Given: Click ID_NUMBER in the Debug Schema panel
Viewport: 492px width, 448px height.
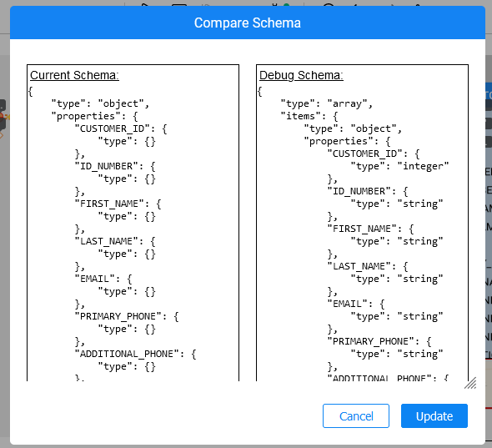Looking at the screenshot, I should (x=359, y=191).
